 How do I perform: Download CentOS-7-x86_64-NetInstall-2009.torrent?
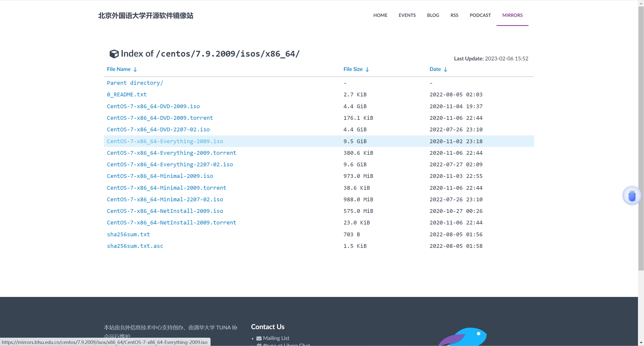pyautogui.click(x=171, y=222)
